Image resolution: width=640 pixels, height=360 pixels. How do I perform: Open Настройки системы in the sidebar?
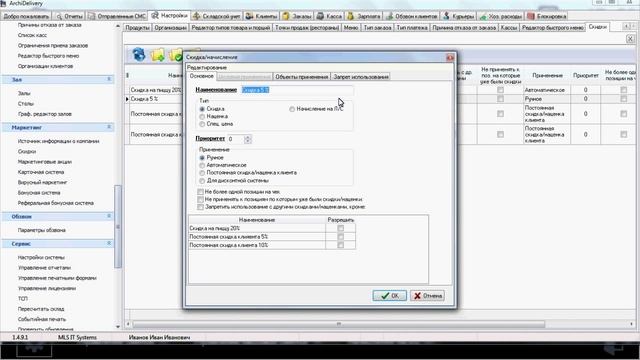pyautogui.click(x=41, y=258)
